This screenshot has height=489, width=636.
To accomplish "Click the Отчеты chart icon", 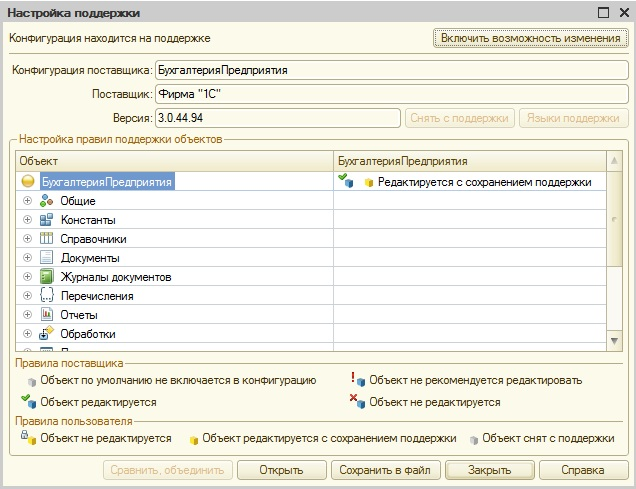I will pos(46,315).
